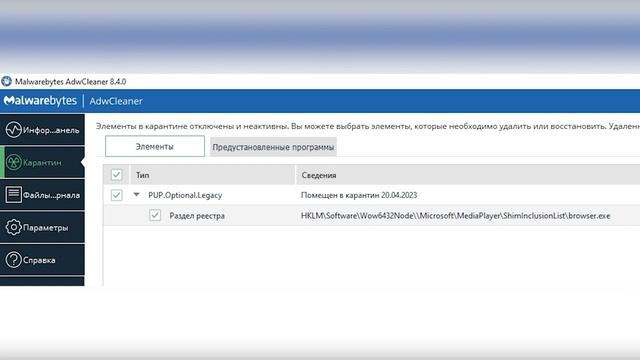Toggle the select-all checkbox in table header
Screen dimensions: 640x360
pyautogui.click(x=116, y=175)
